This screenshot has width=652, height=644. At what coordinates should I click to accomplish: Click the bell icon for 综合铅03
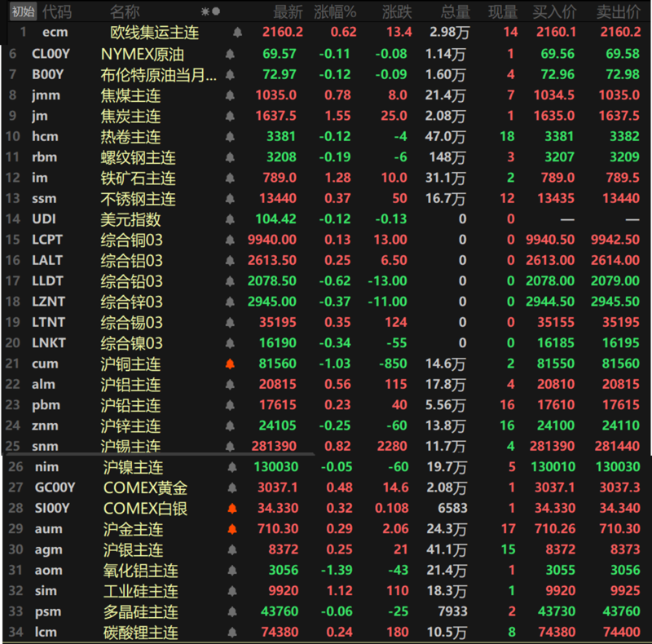(230, 281)
